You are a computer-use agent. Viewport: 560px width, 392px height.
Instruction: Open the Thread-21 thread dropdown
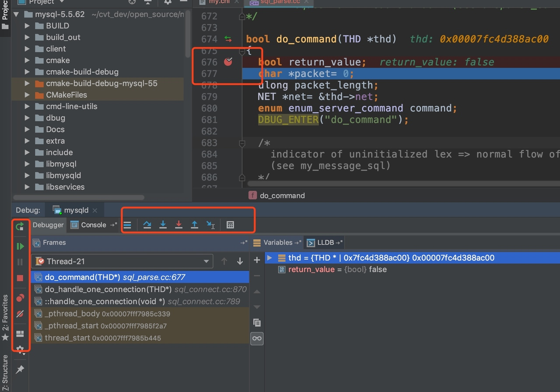[122, 261]
